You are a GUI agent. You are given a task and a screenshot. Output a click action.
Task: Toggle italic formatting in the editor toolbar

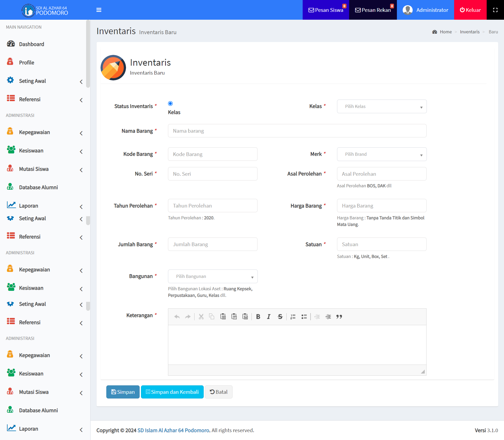point(269,317)
